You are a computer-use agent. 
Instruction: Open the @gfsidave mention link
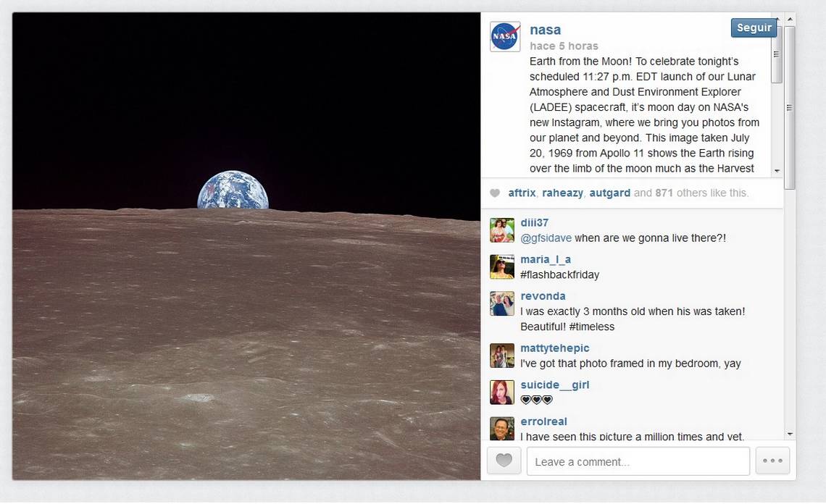[546, 238]
